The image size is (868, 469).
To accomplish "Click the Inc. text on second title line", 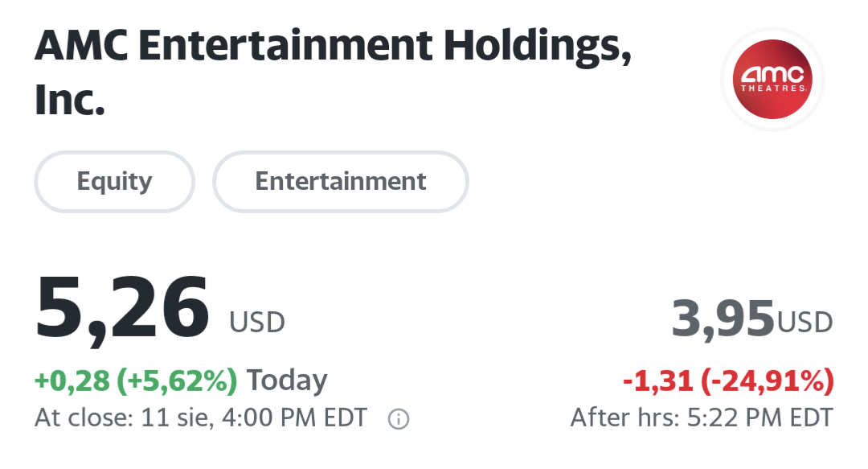I will click(x=70, y=101).
